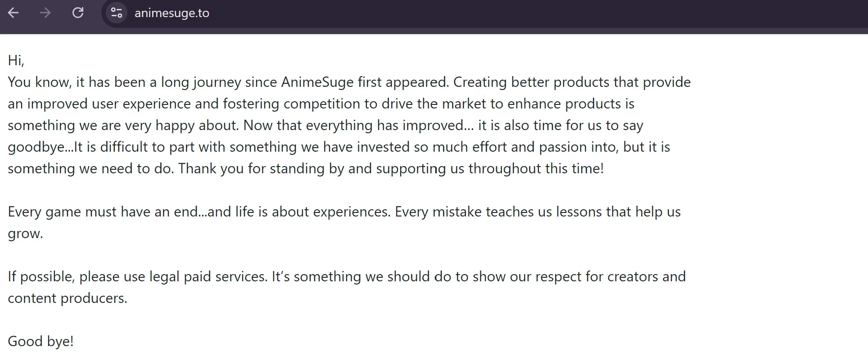Click the browser forward arrow

click(45, 13)
